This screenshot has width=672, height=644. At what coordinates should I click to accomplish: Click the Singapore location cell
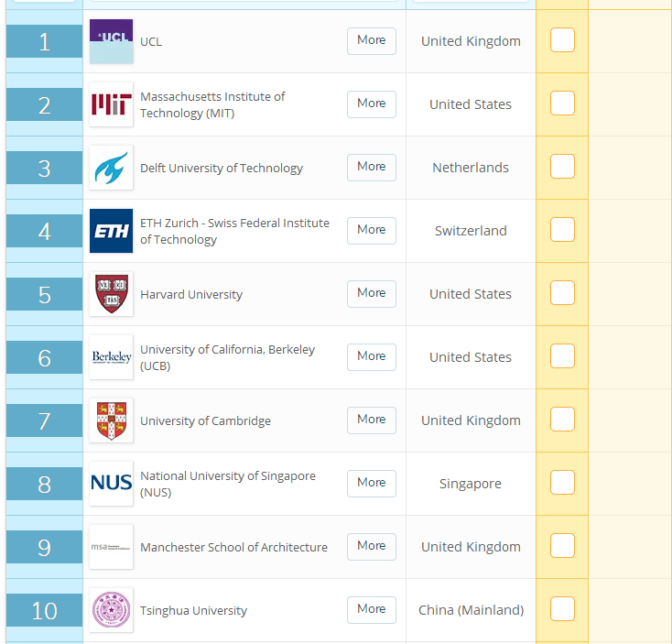pos(471,484)
